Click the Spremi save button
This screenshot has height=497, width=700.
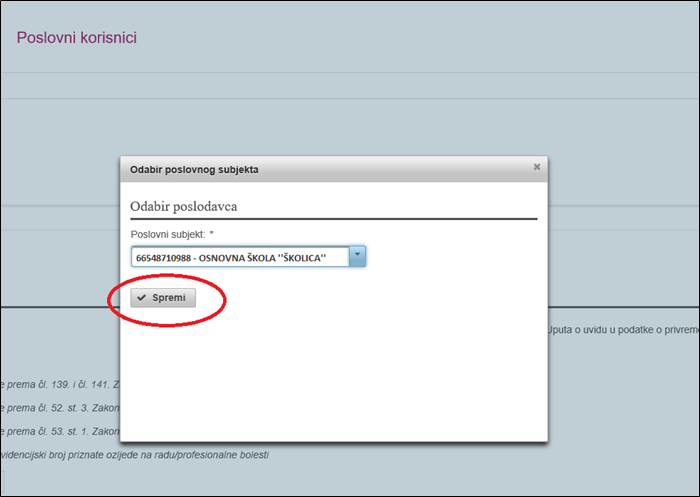click(164, 298)
